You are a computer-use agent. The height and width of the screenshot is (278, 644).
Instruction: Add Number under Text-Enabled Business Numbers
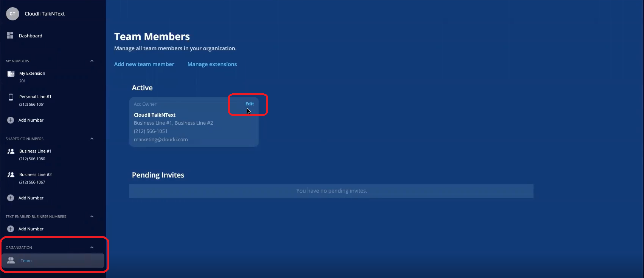pyautogui.click(x=31, y=229)
